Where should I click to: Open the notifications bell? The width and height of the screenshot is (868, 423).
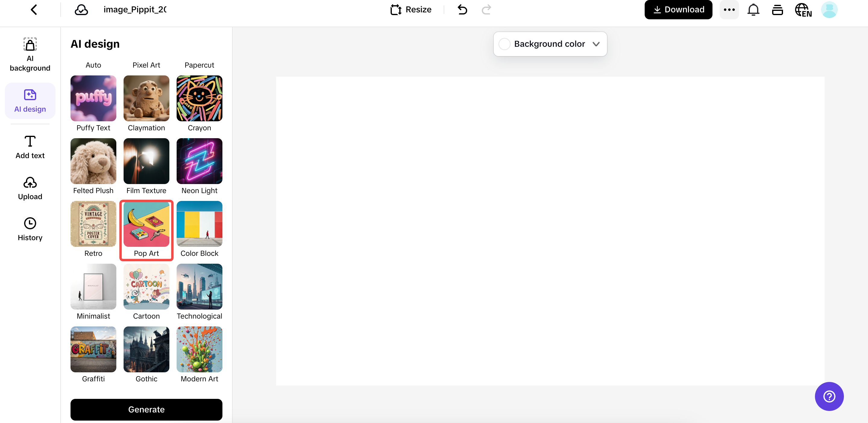tap(753, 9)
